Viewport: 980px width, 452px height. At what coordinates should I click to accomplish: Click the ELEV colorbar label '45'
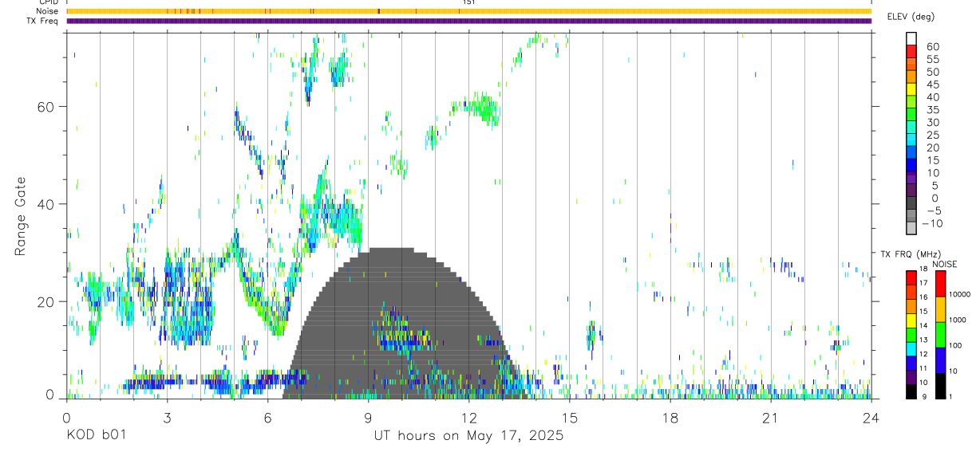tap(933, 85)
